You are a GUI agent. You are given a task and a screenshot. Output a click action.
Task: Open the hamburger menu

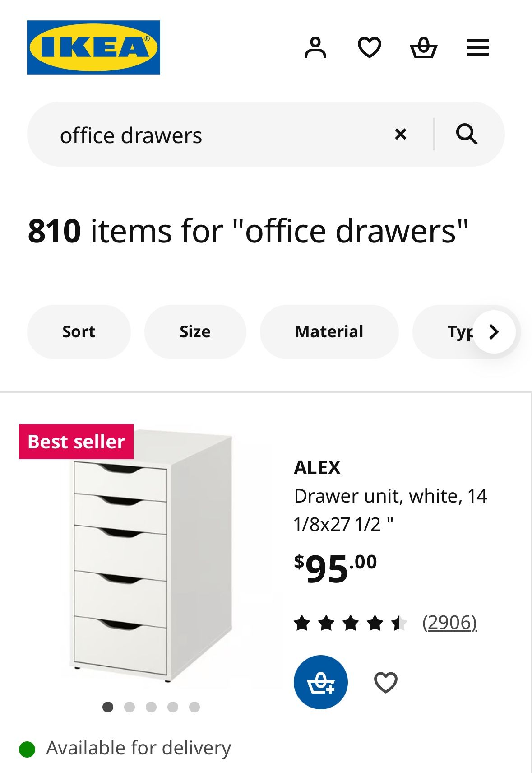tap(477, 48)
